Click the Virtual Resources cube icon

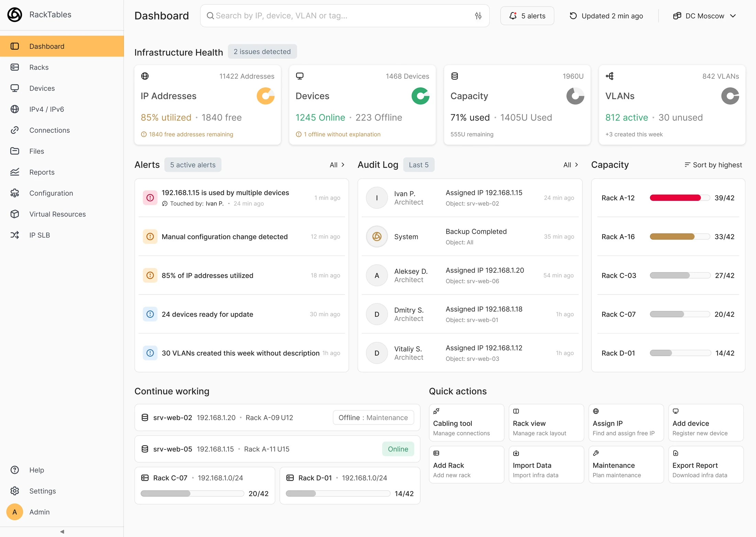tap(15, 214)
